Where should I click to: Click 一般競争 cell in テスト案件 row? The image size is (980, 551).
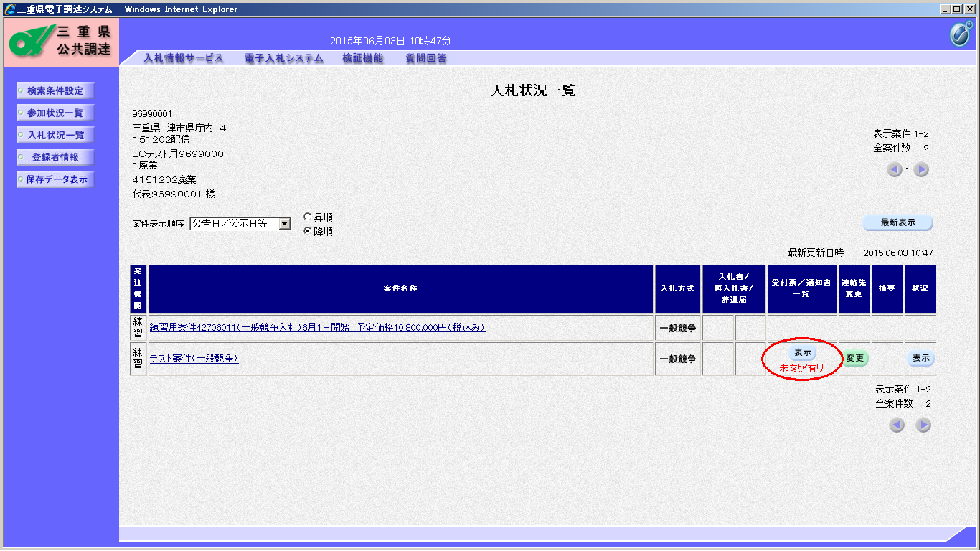coord(678,359)
